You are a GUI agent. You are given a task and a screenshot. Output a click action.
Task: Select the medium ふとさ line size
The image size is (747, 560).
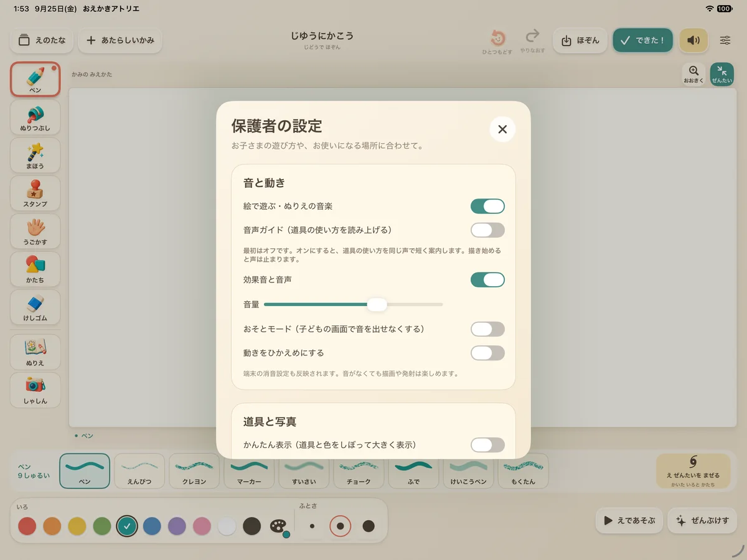click(x=341, y=526)
